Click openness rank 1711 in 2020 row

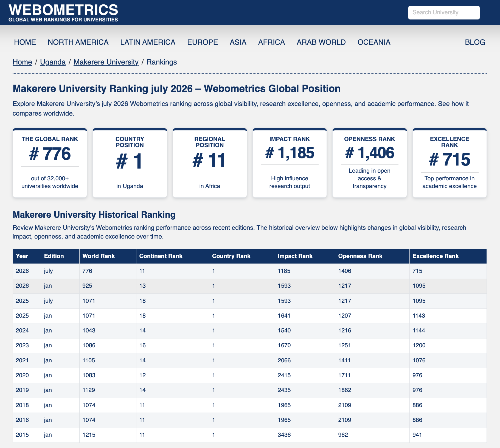(372, 375)
